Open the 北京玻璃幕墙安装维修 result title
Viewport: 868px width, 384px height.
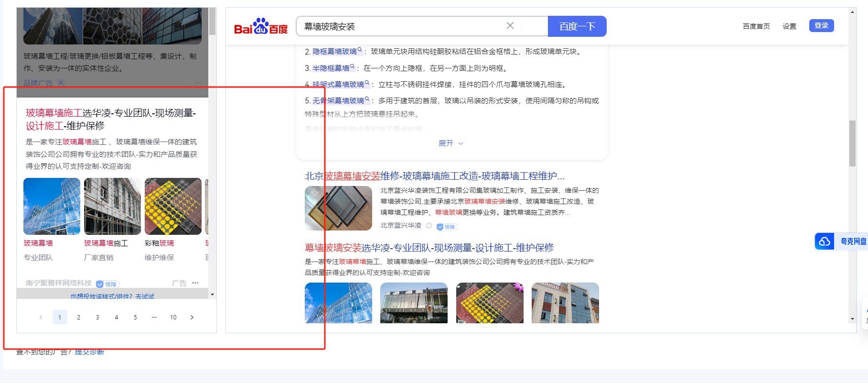(x=435, y=176)
